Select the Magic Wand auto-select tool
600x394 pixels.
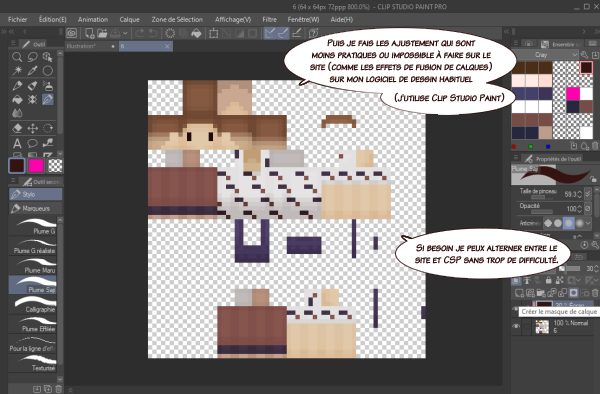click(17, 71)
